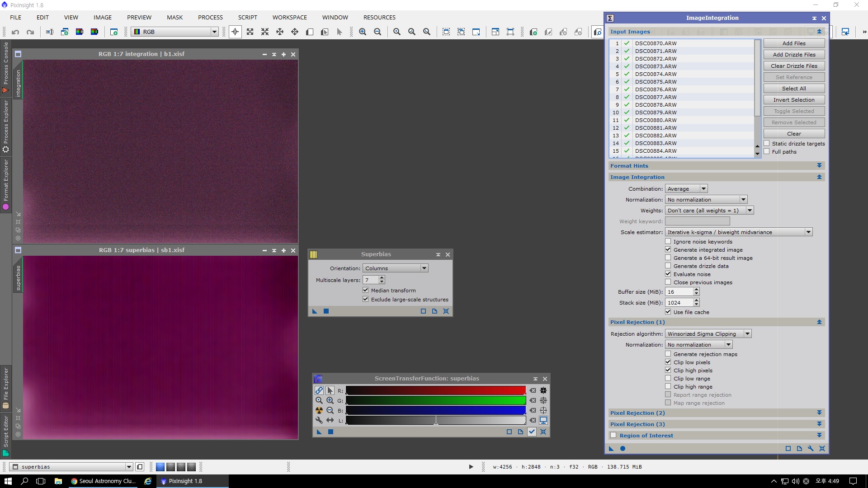
Task: Enable Ignore noise keywords checkbox
Action: pyautogui.click(x=668, y=241)
